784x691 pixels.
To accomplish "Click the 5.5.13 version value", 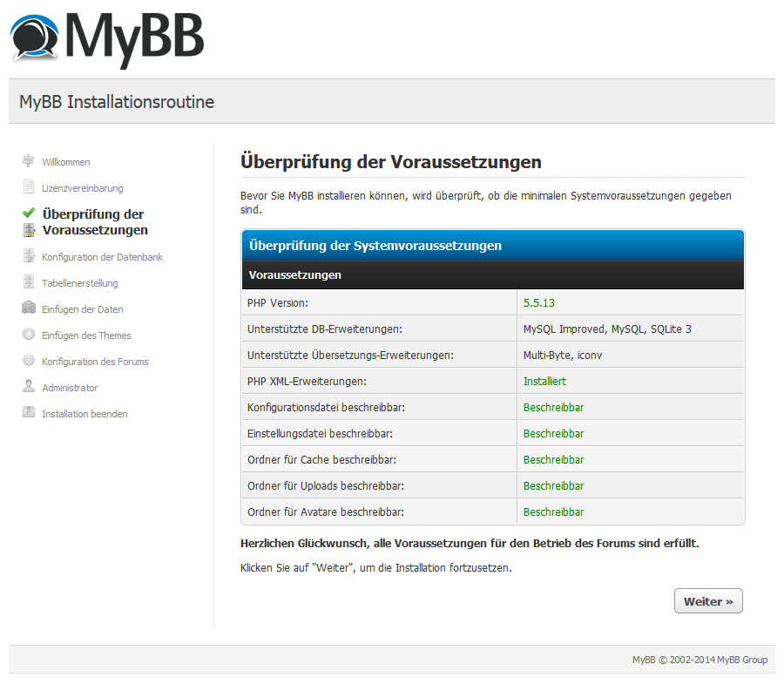I will tap(539, 303).
